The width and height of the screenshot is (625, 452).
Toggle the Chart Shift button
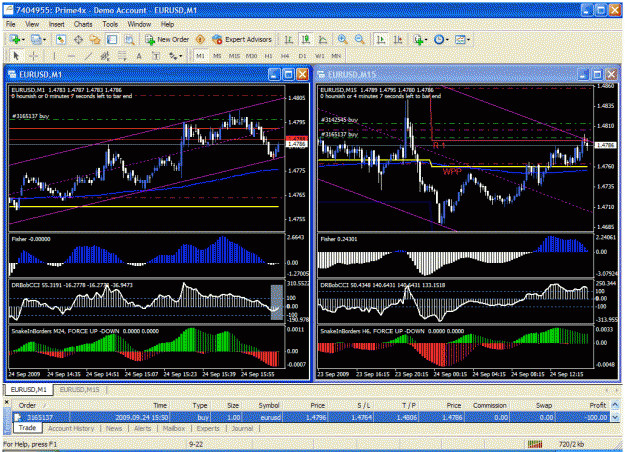pos(398,39)
